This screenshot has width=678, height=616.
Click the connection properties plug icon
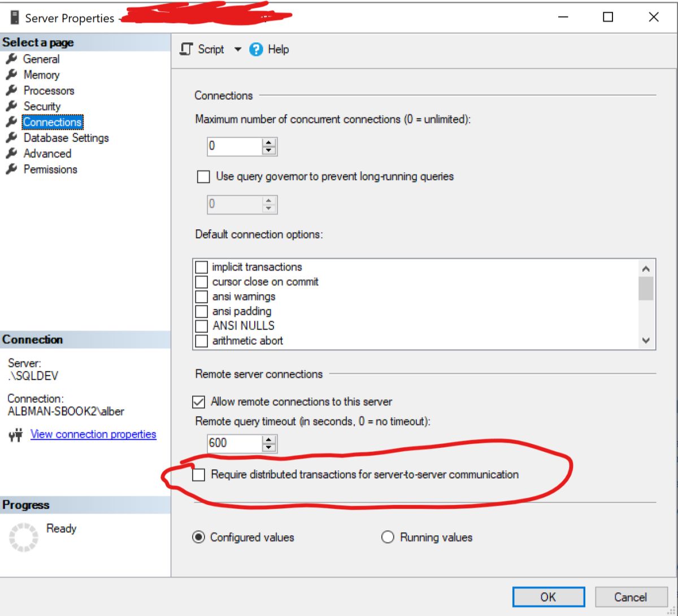coord(16,435)
